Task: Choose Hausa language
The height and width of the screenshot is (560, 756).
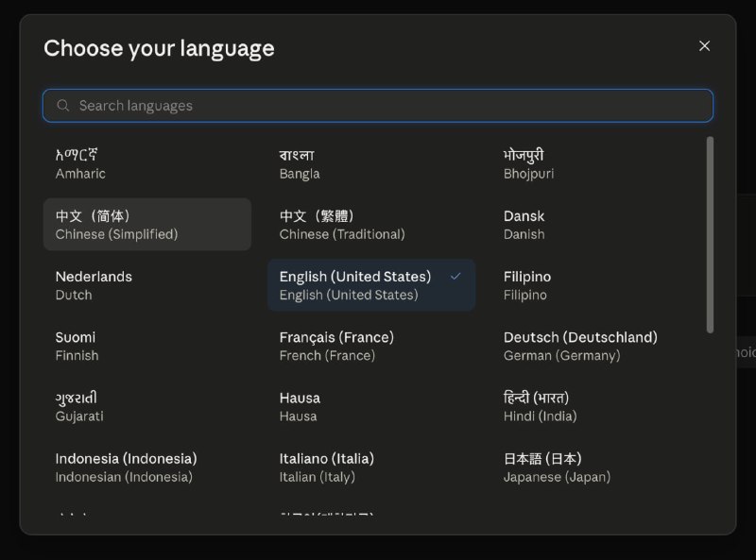Action: (371, 407)
